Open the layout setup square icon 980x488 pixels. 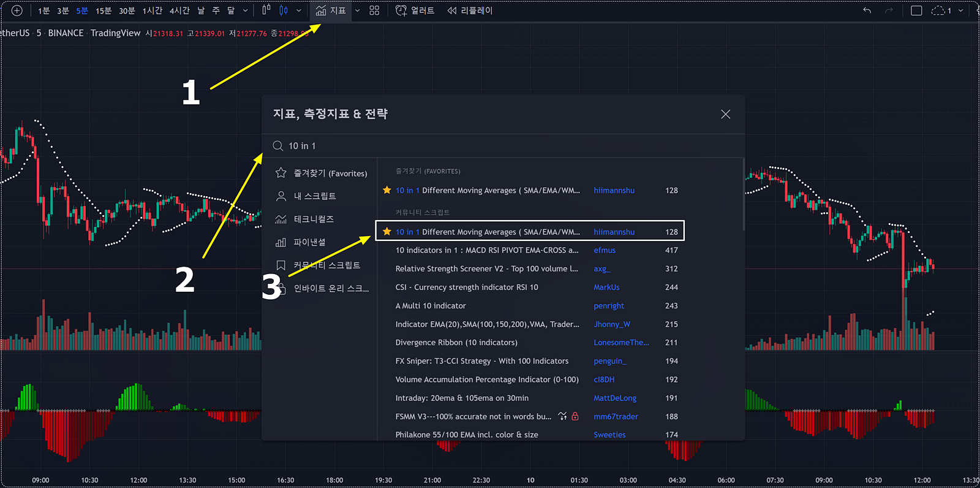[916, 10]
